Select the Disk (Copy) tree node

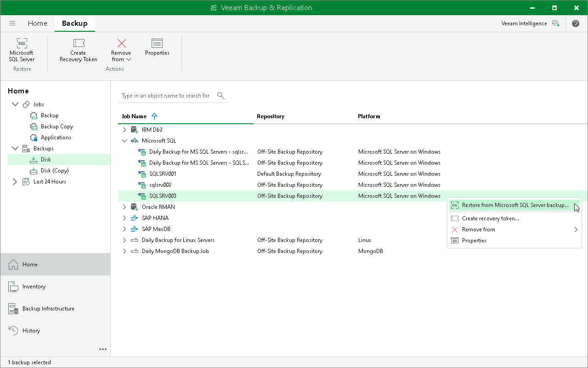tap(55, 171)
